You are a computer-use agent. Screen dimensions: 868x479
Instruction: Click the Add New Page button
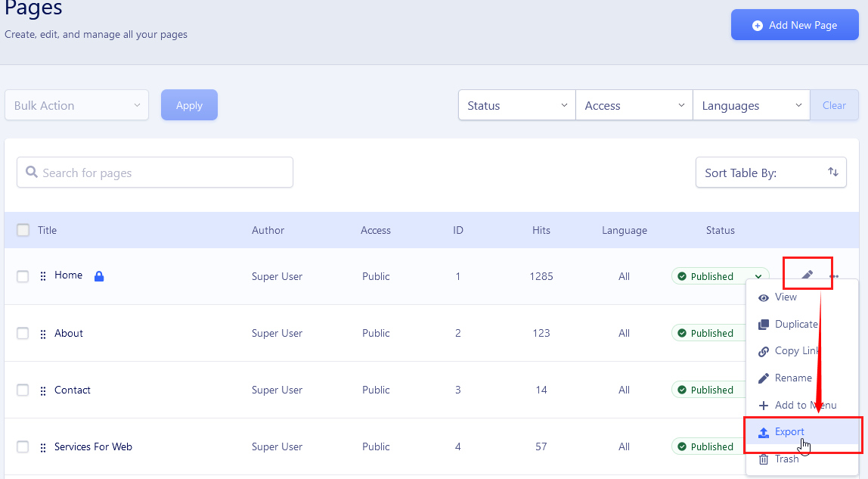coord(795,25)
